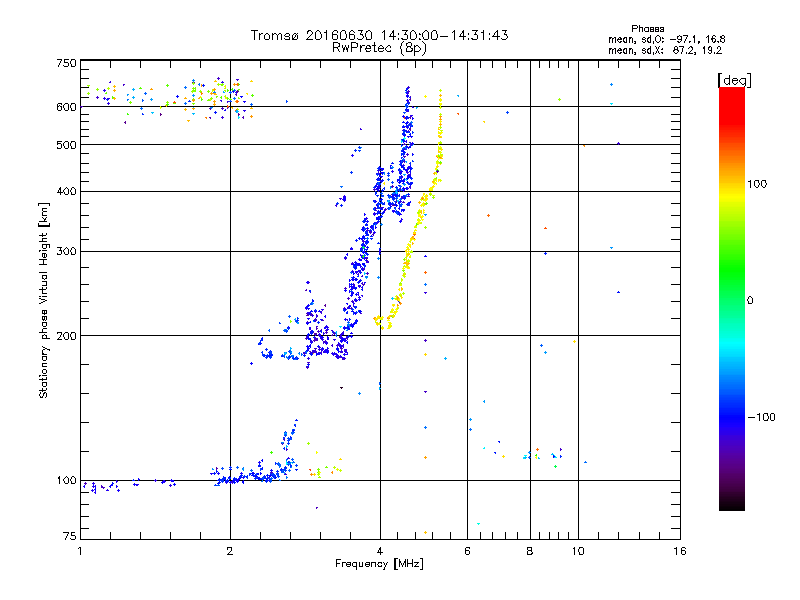Click the 'Stationary phase Virtual Height [km]' axis label
Viewport: 800px width, 600px height.
[x=44, y=300]
